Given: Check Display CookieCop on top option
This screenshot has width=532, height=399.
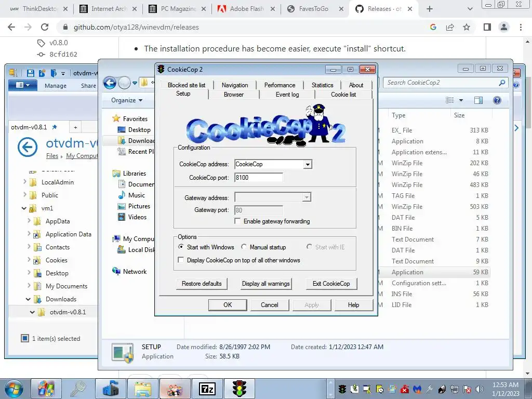Looking at the screenshot, I should pyautogui.click(x=181, y=260).
